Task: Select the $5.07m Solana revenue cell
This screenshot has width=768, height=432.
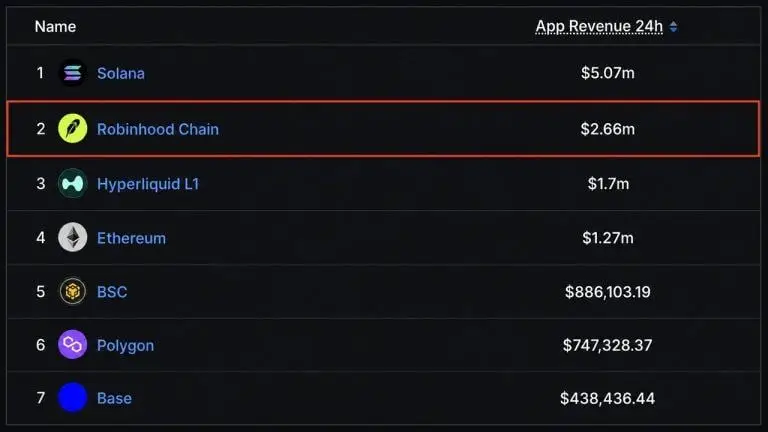Action: click(x=608, y=73)
